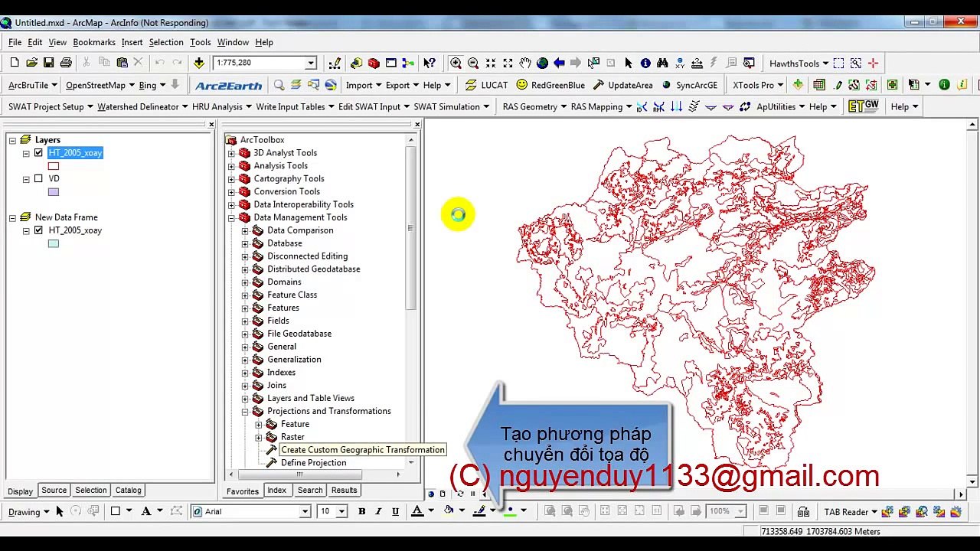
Task: Go back to previous extent
Action: point(559,63)
